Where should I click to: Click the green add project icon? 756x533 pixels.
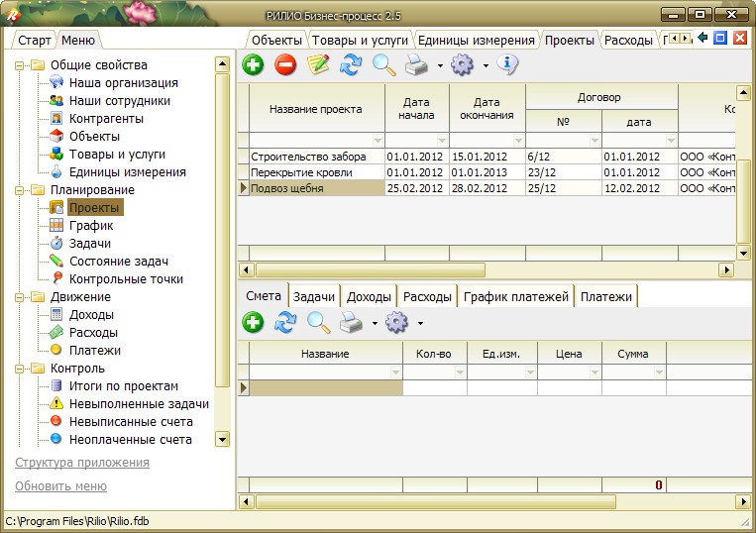[253, 65]
